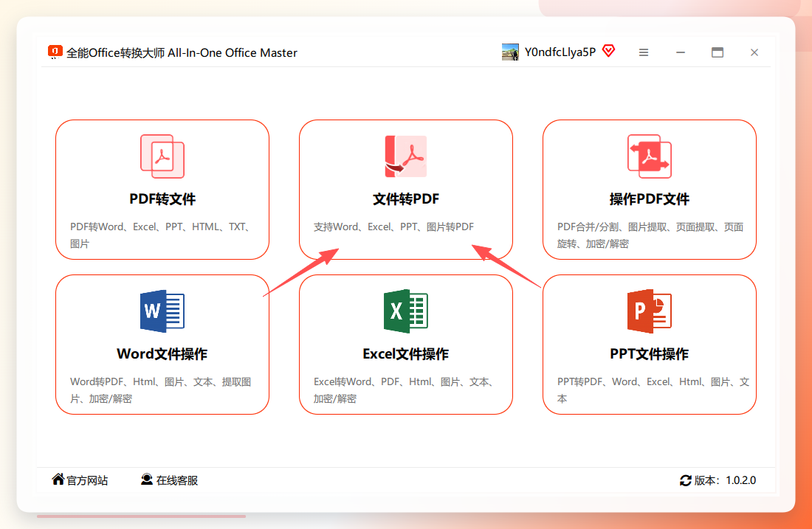The width and height of the screenshot is (812, 529).
Task: Click the 操作PDF文件 arrows icon
Action: pos(650,156)
